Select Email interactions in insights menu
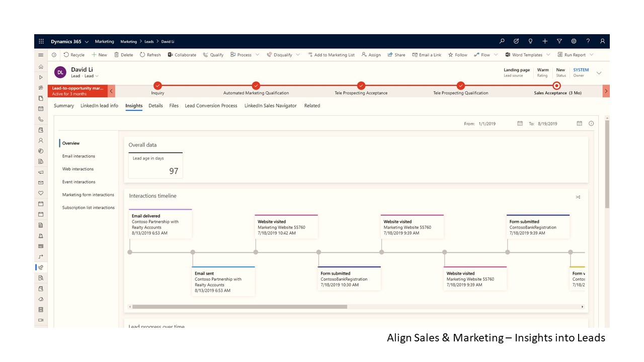This screenshot has height=362, width=644. pos(78,156)
